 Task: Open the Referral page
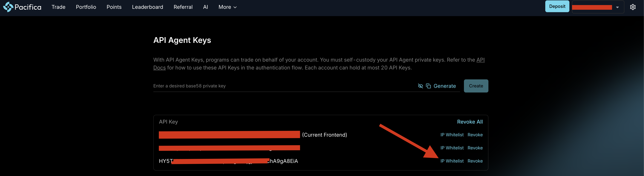tap(183, 7)
